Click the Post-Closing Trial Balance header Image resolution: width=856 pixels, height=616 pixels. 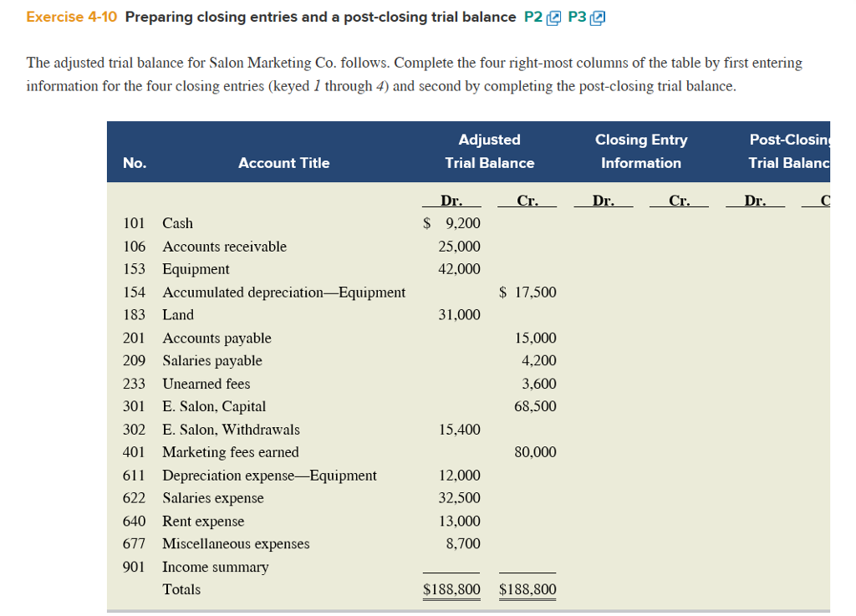(x=789, y=151)
